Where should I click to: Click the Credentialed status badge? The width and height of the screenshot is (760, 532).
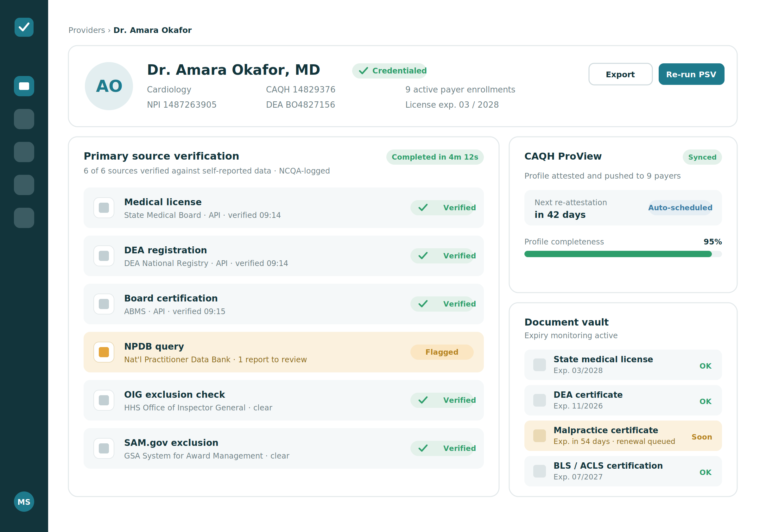click(x=389, y=71)
